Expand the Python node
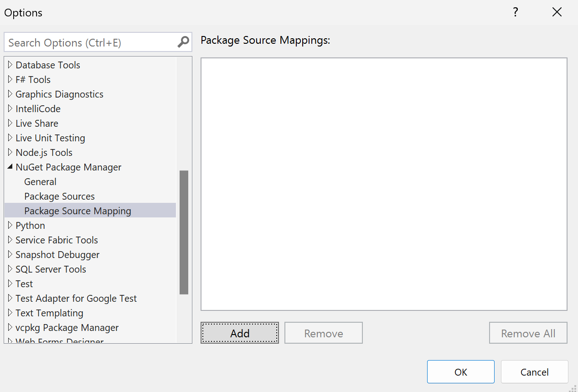The image size is (578, 392). pyautogui.click(x=10, y=225)
